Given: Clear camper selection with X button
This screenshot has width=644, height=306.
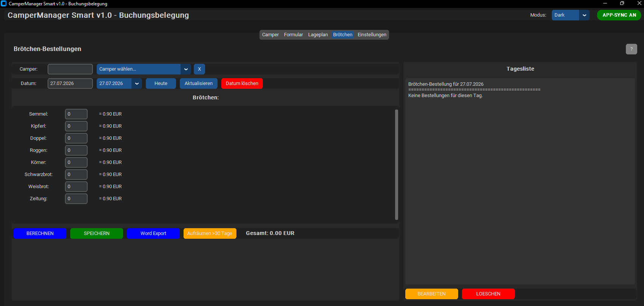Looking at the screenshot, I should tap(199, 69).
